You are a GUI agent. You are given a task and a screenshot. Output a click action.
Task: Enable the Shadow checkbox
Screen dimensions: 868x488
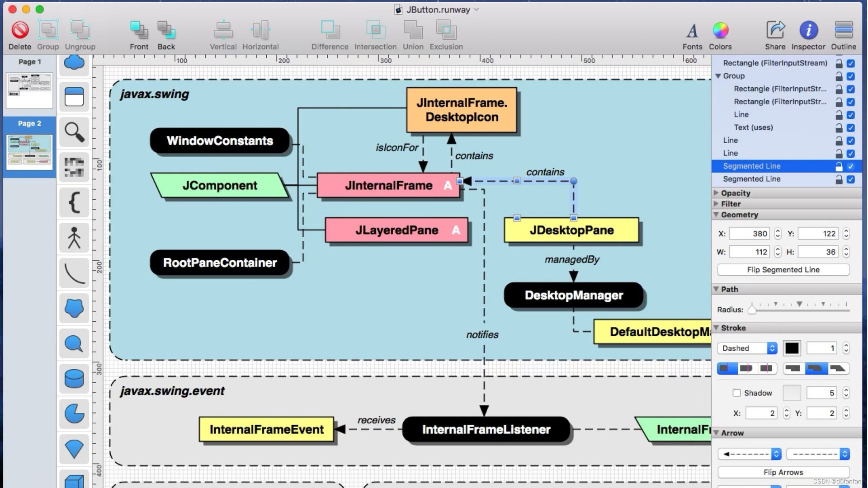[737, 393]
